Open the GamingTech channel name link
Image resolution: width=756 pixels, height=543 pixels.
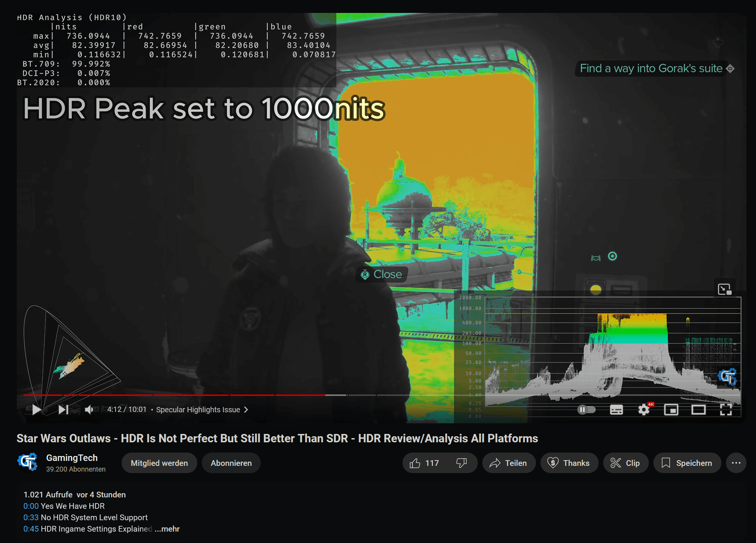click(x=72, y=458)
